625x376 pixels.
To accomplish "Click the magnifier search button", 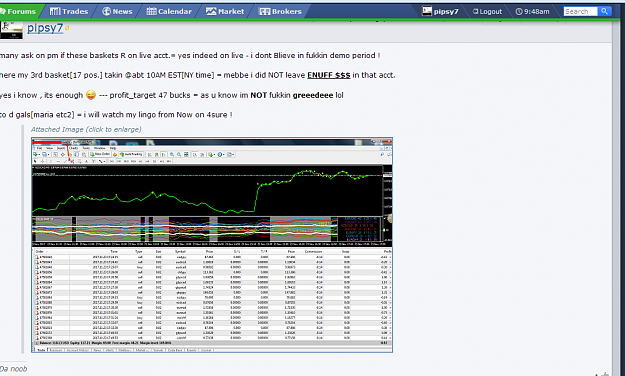I will click(x=604, y=12).
